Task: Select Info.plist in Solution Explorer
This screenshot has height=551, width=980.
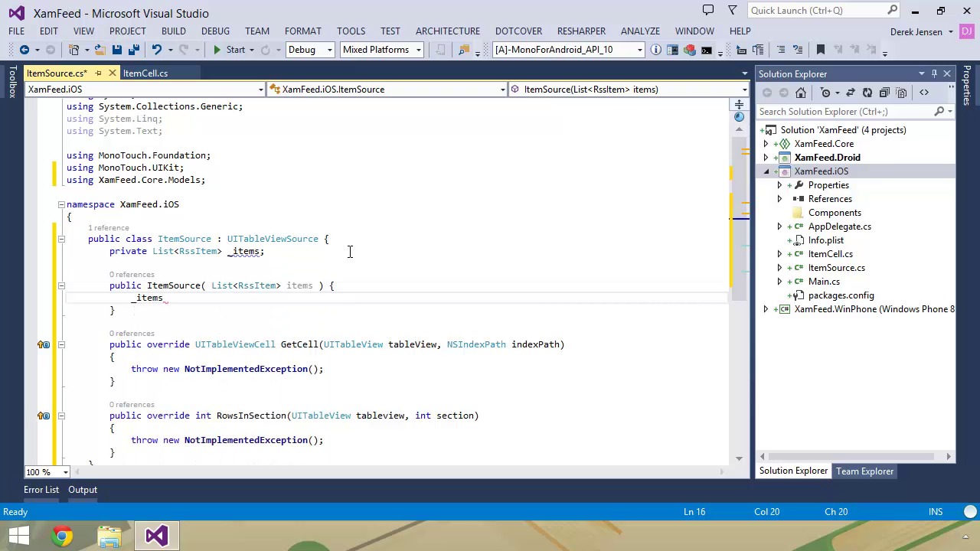Action: 825,240
